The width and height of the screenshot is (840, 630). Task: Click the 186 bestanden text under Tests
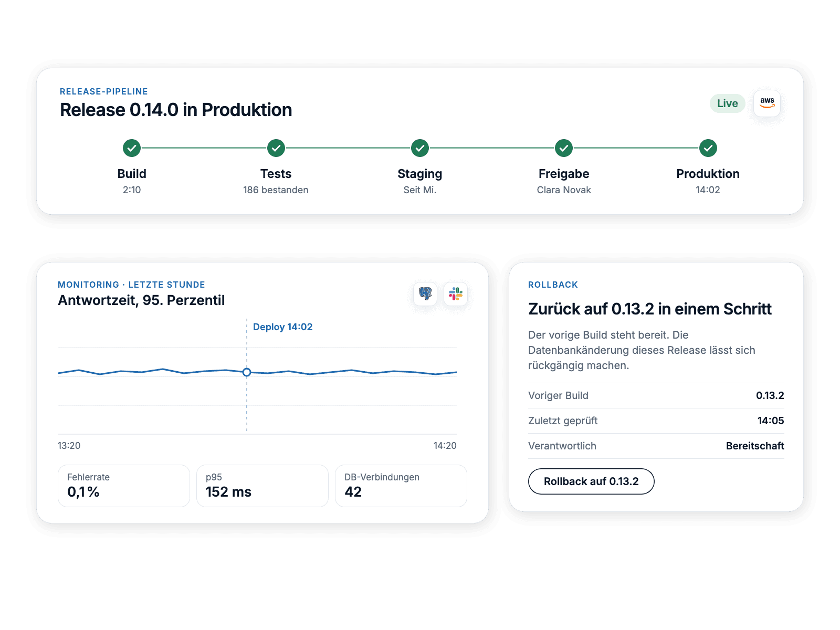coord(276,190)
